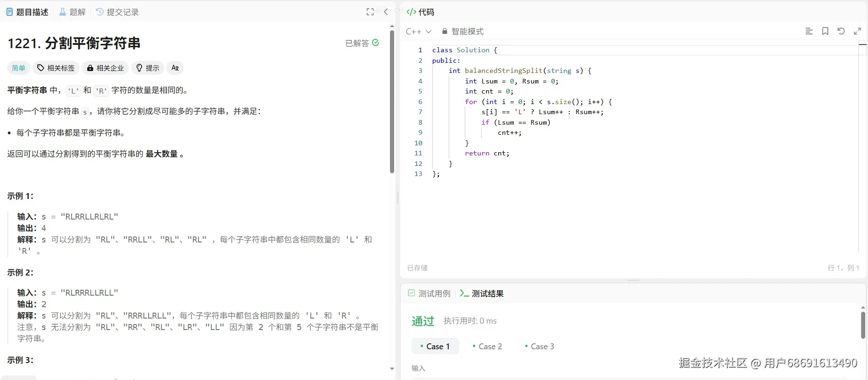This screenshot has width=868, height=380.
Task: Collapse the description panel with left chevron
Action: (x=386, y=12)
